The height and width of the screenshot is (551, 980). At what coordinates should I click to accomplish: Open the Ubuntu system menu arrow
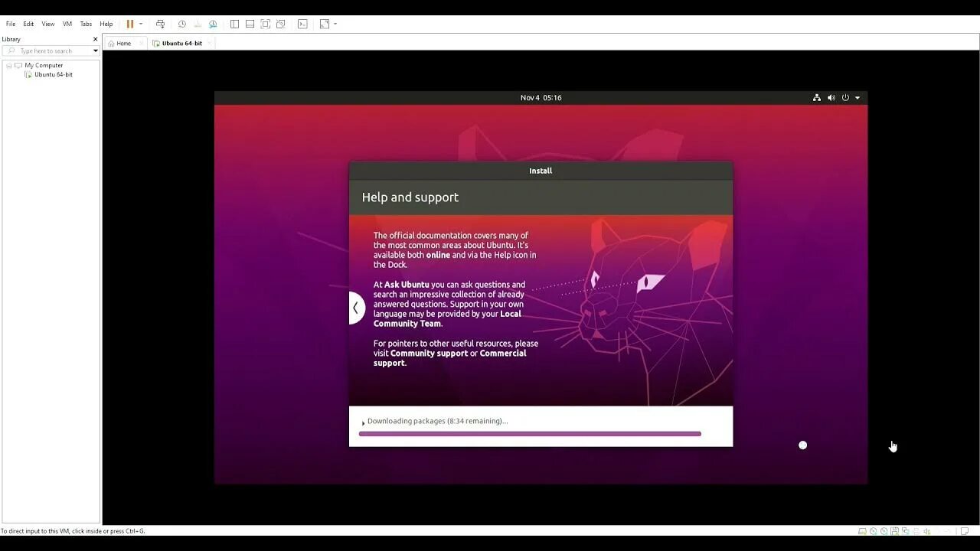857,98
